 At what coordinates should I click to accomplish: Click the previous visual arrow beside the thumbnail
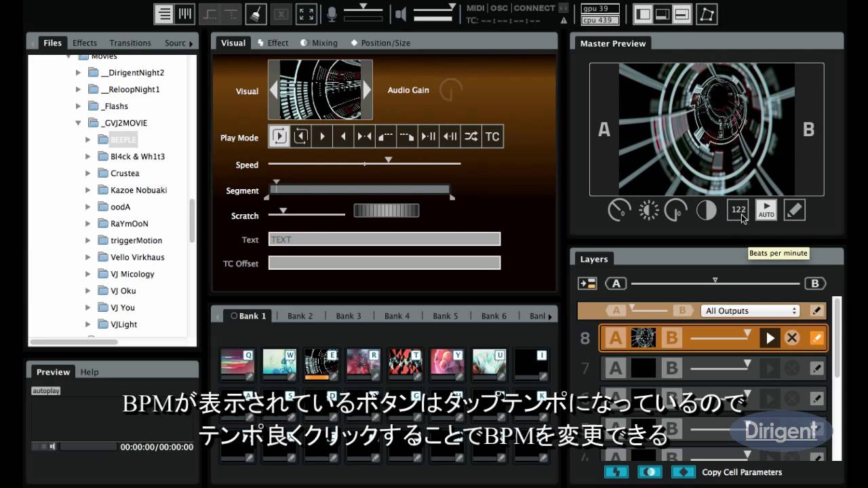pos(274,90)
